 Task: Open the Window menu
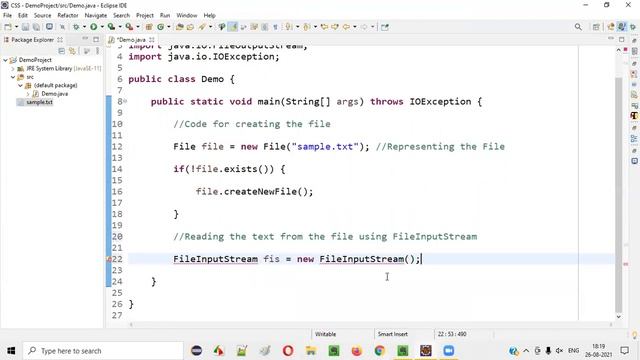pyautogui.click(x=187, y=15)
